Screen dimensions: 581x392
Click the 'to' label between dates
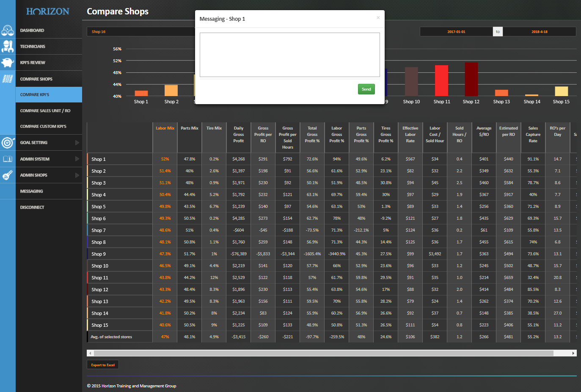coord(498,32)
